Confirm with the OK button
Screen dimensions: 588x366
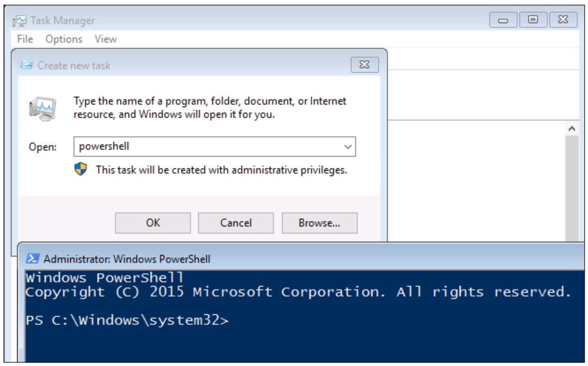(153, 223)
